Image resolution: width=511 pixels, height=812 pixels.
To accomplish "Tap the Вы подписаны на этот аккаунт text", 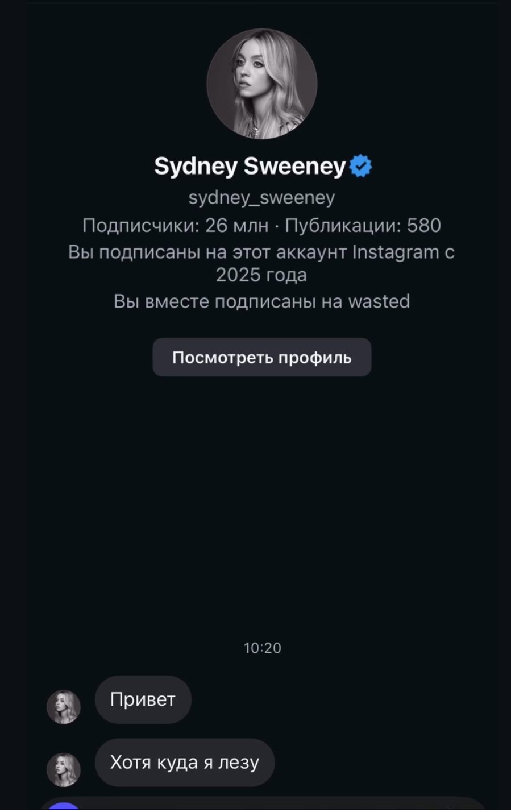I will coord(207,252).
